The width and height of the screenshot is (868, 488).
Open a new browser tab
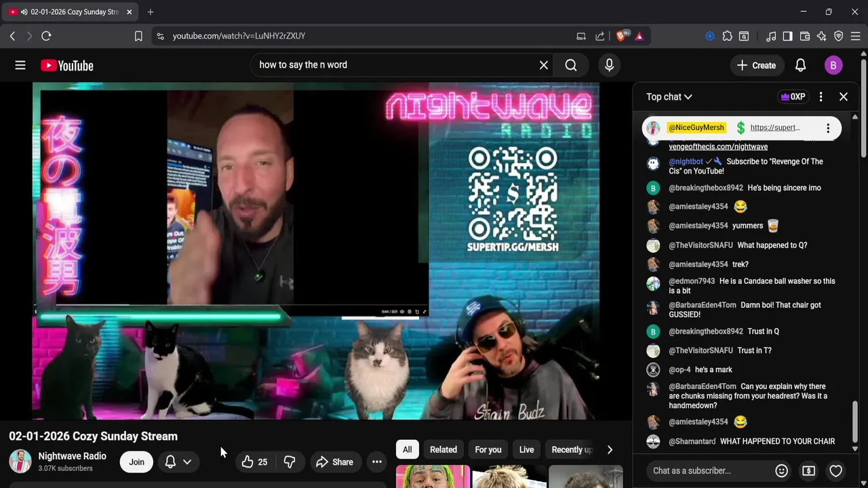(151, 12)
